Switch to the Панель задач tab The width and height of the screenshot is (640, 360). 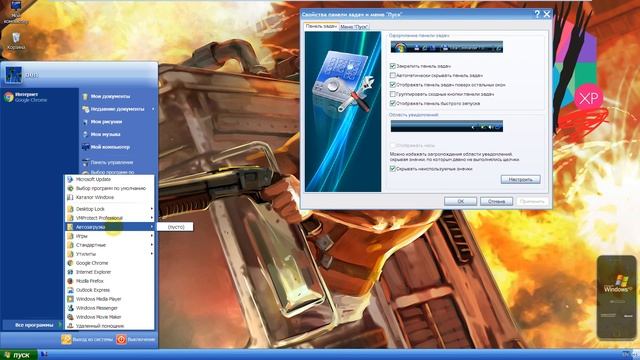point(321,26)
